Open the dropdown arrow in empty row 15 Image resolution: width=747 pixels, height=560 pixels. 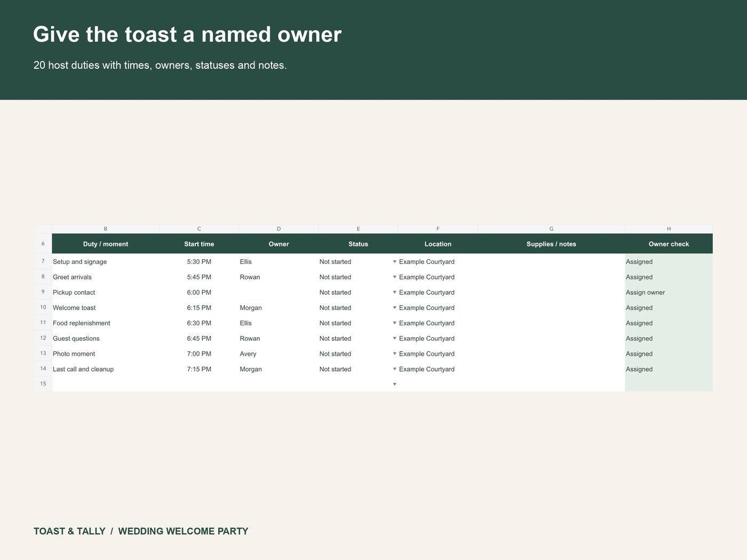[x=395, y=384]
